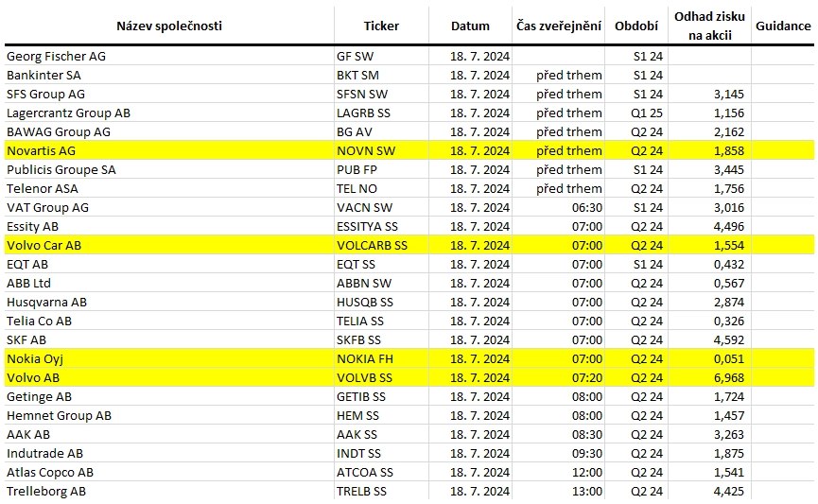Click 'Husqvarna AB' company cell

pos(46,302)
